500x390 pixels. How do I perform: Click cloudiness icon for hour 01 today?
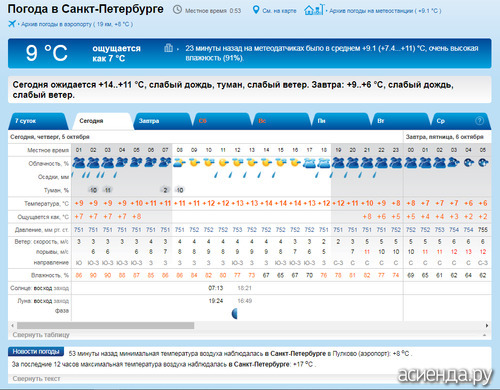coord(79,163)
